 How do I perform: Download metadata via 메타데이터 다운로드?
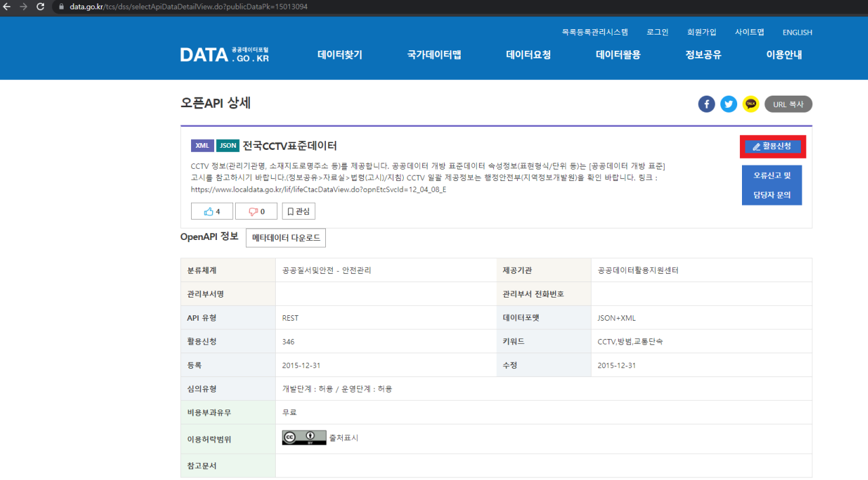[x=286, y=238]
